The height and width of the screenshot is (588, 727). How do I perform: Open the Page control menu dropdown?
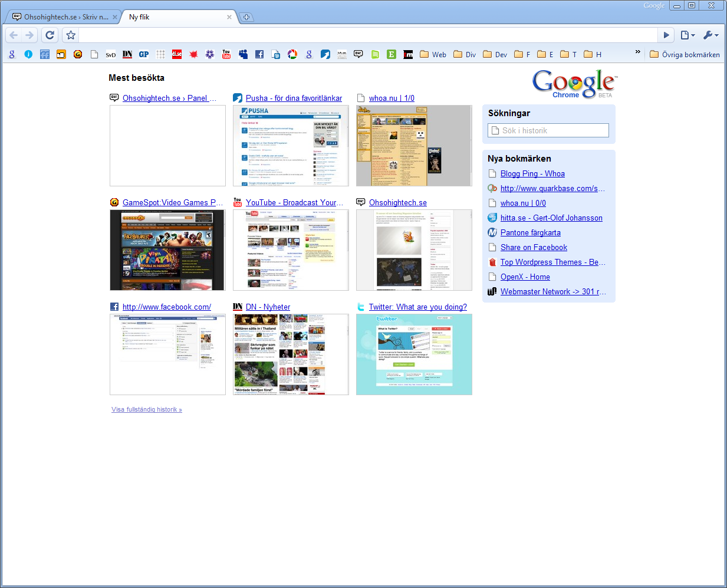click(687, 35)
